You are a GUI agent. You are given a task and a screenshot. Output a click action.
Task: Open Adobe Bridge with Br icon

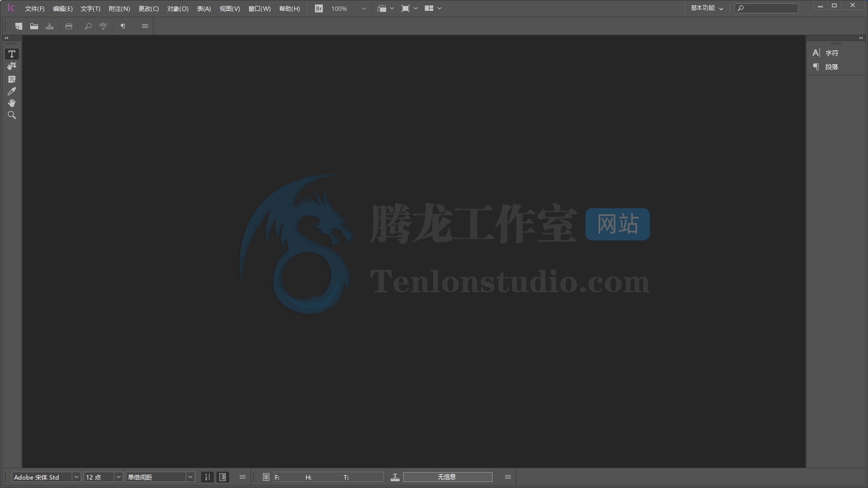tap(319, 8)
